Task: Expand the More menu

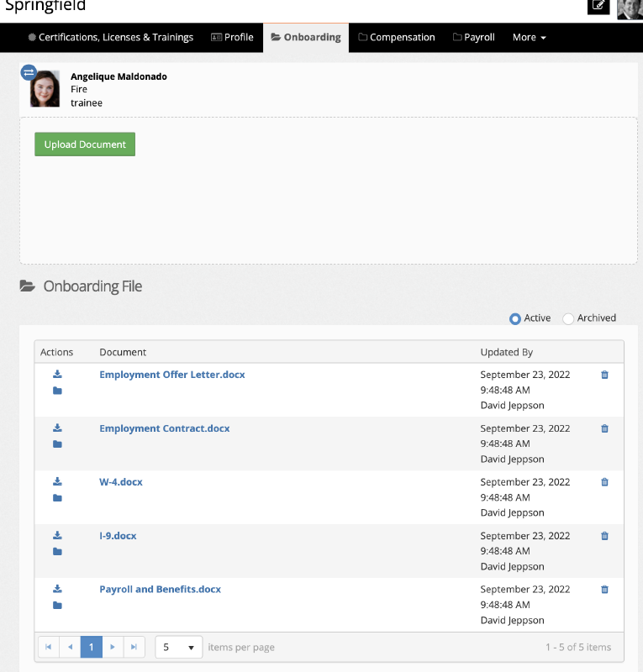Action: [x=529, y=37]
